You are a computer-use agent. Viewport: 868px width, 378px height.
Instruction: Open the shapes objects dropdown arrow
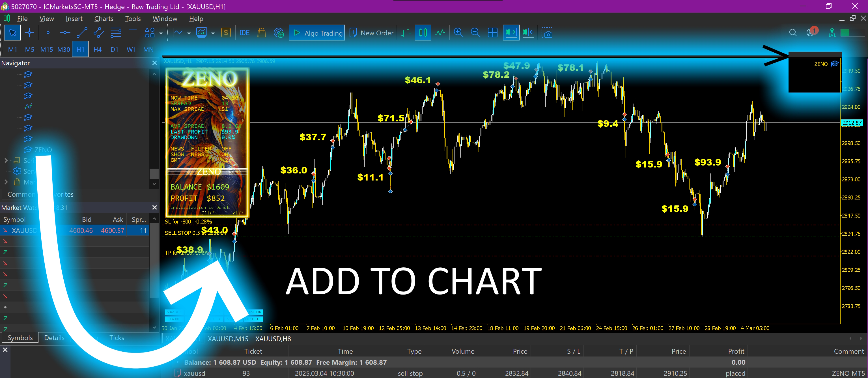[161, 33]
